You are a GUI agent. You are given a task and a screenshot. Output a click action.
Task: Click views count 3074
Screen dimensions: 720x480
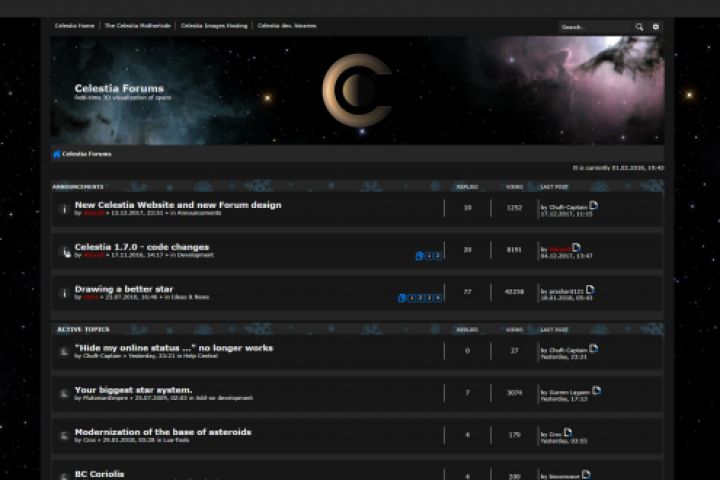[514, 393]
